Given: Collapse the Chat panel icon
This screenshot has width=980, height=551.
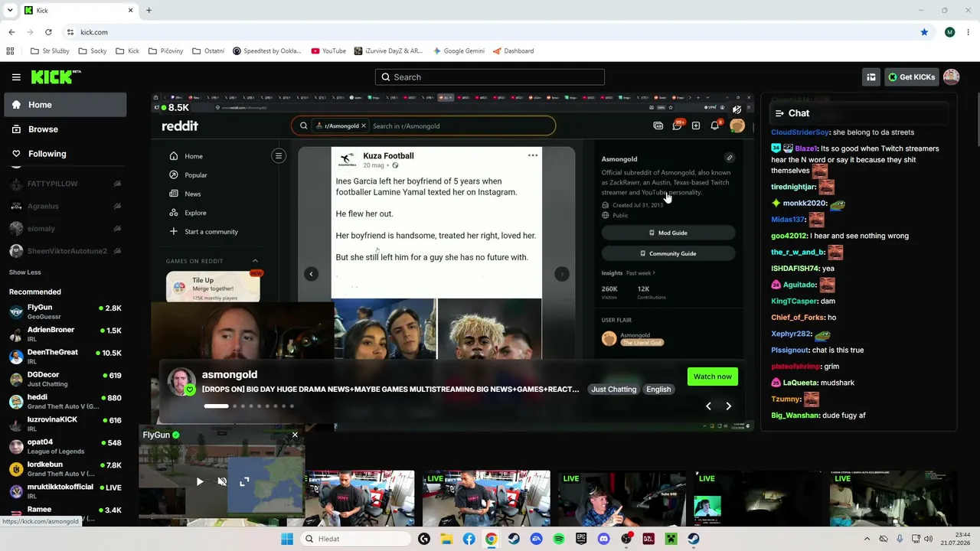Looking at the screenshot, I should click(779, 113).
